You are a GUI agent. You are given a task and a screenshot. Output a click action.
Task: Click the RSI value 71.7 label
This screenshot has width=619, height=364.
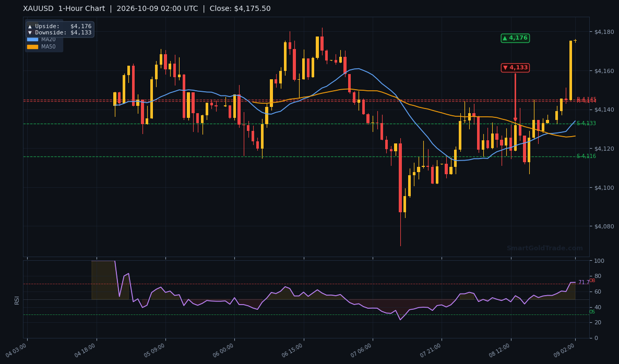[x=584, y=282]
